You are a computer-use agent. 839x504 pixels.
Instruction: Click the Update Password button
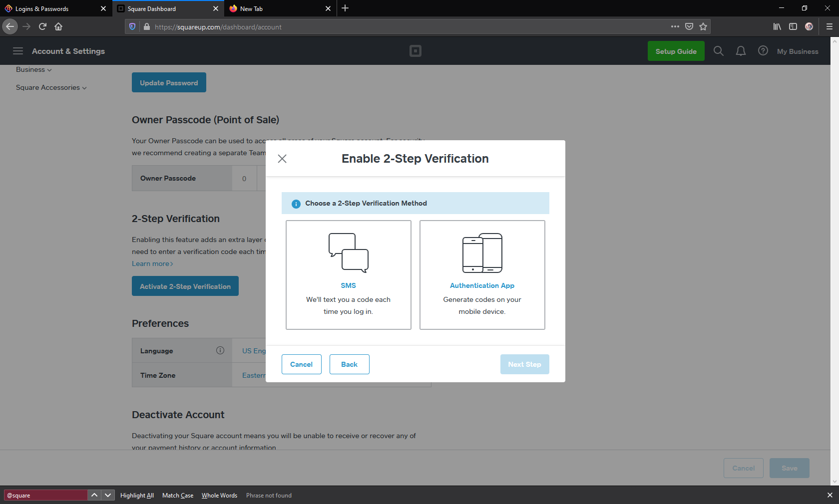click(x=169, y=83)
